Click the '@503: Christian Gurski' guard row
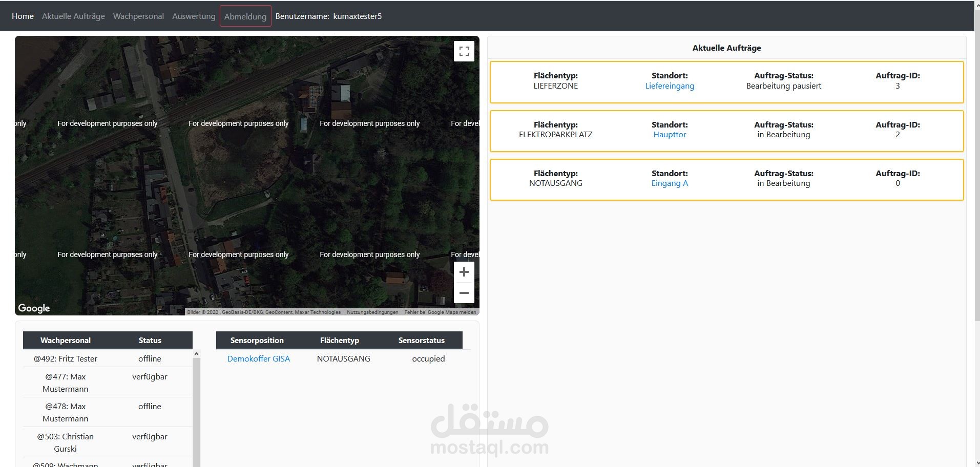The width and height of the screenshot is (980, 467). [108, 442]
